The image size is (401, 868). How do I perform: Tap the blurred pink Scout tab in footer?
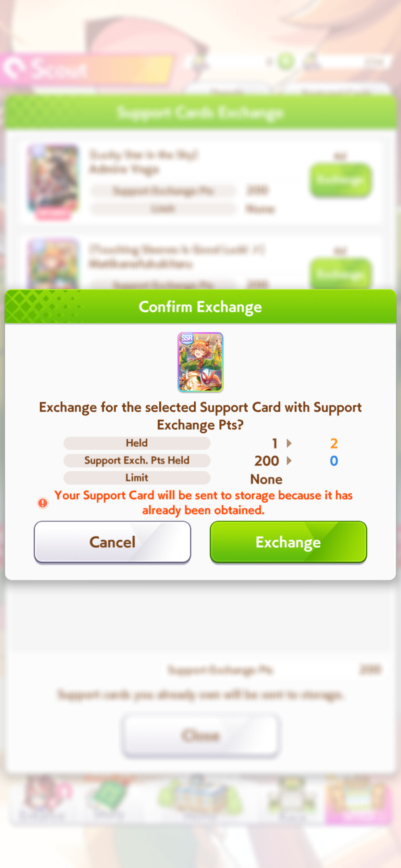[x=358, y=800]
